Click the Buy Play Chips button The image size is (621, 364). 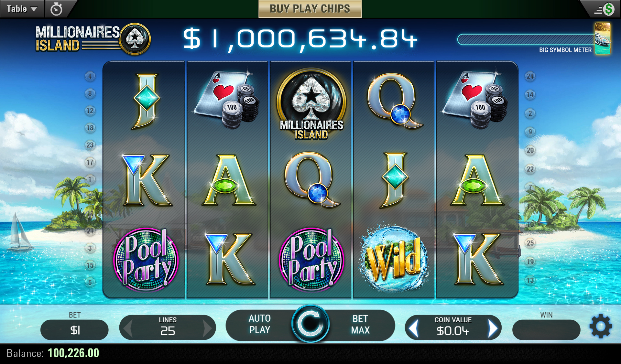[310, 9]
